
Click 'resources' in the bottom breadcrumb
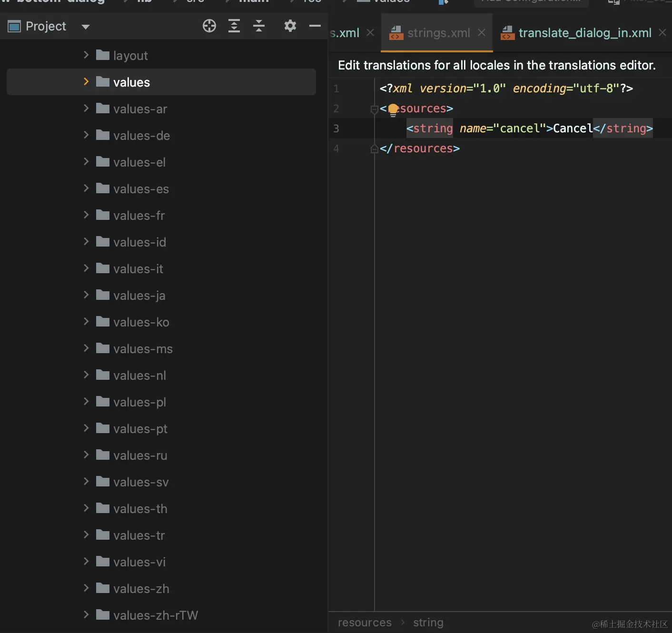365,623
